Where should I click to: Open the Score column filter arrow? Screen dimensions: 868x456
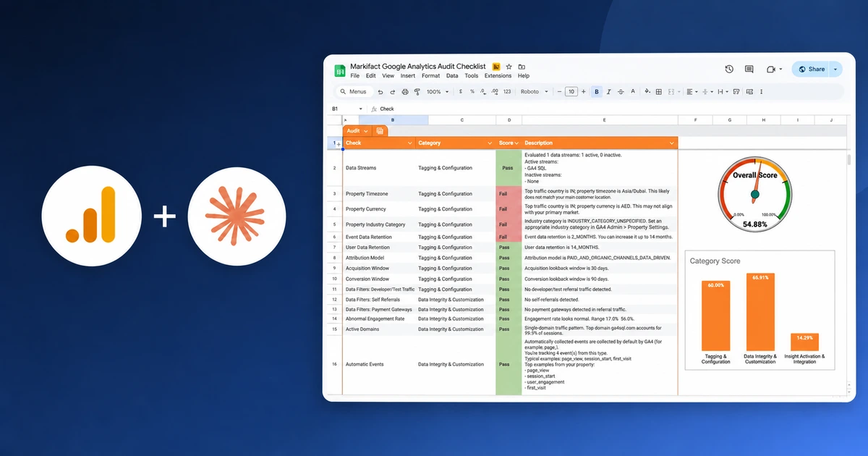(515, 143)
